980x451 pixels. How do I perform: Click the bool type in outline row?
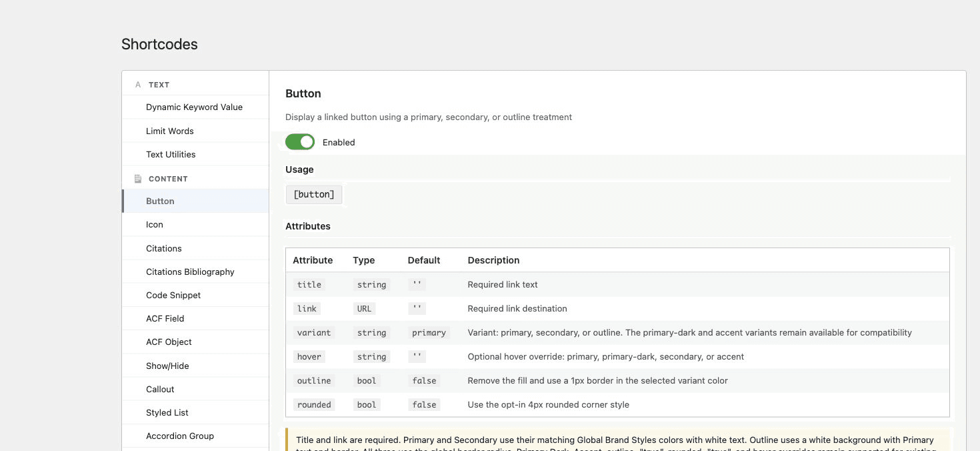367,380
